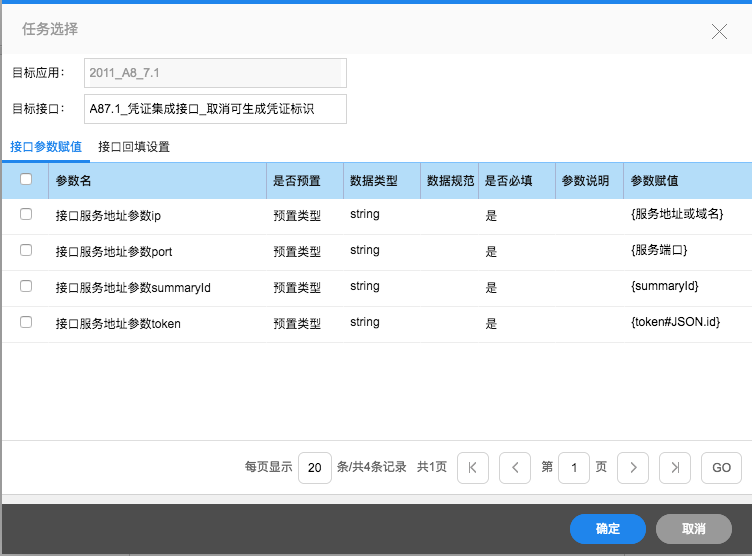Click the page number input box
The height and width of the screenshot is (556, 752).
click(574, 467)
